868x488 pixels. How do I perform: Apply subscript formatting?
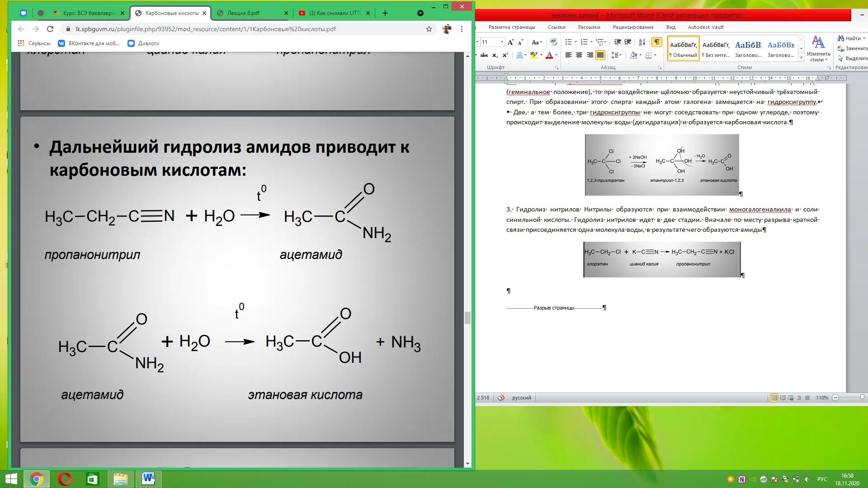pos(495,55)
